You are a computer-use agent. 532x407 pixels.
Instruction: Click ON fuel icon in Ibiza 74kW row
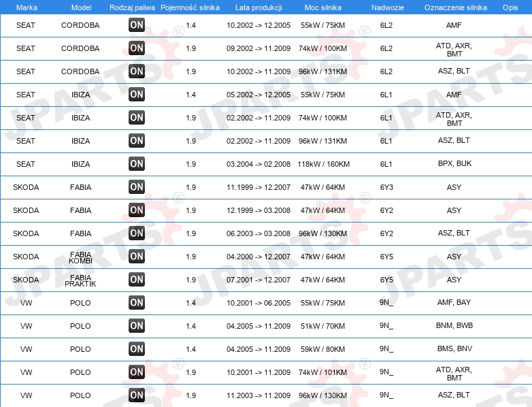tap(137, 118)
